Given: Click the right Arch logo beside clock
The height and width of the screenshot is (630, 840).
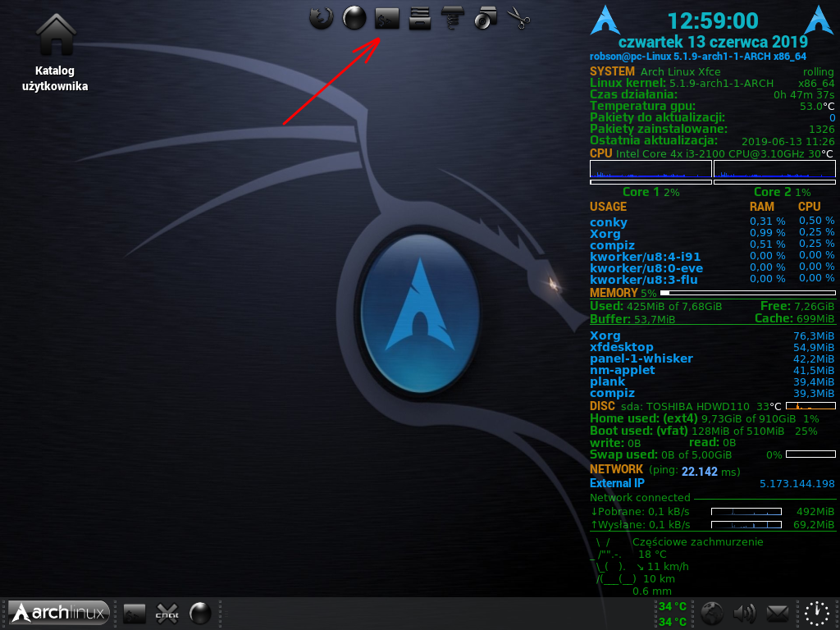Looking at the screenshot, I should tap(819, 21).
